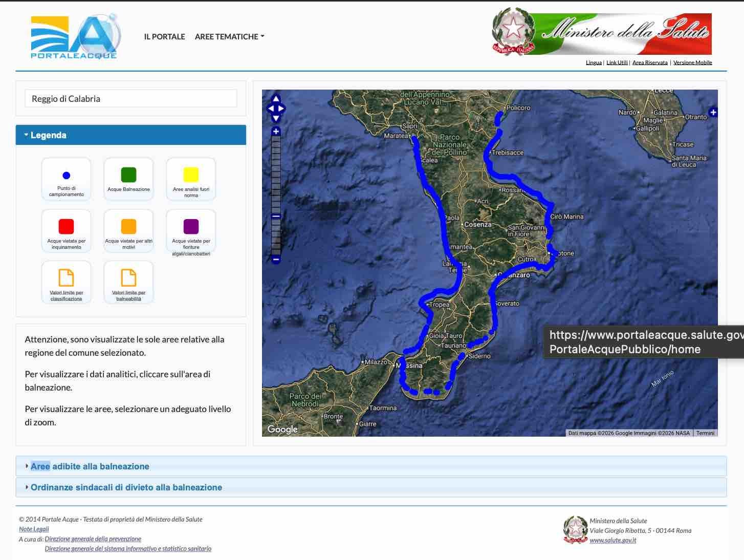Click the Gioia Tauro map label
744x560 pixels.
pos(445,336)
